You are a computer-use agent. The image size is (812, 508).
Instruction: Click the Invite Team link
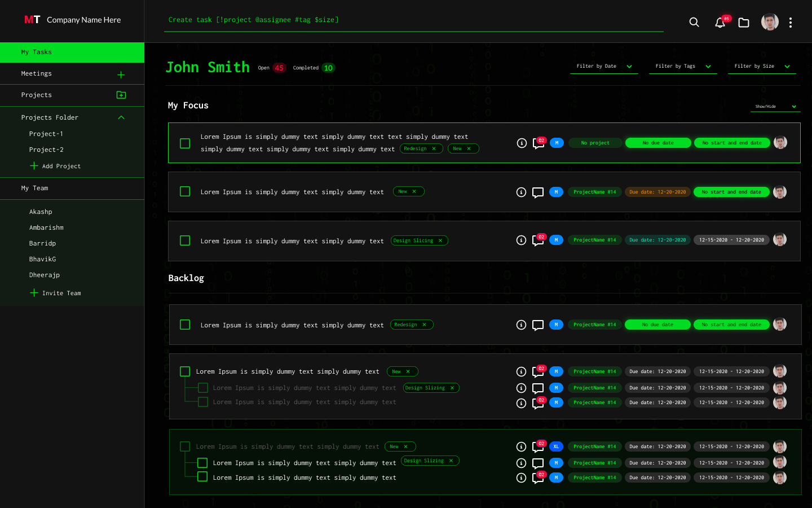pos(61,293)
